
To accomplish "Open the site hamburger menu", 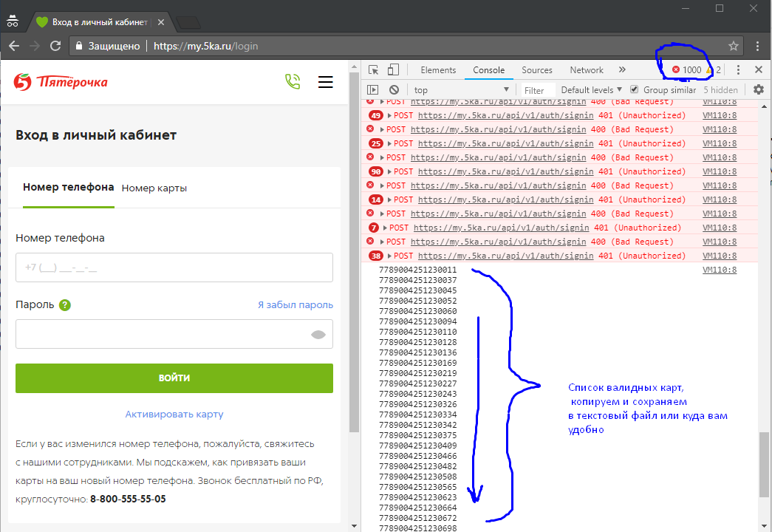I will pyautogui.click(x=326, y=82).
